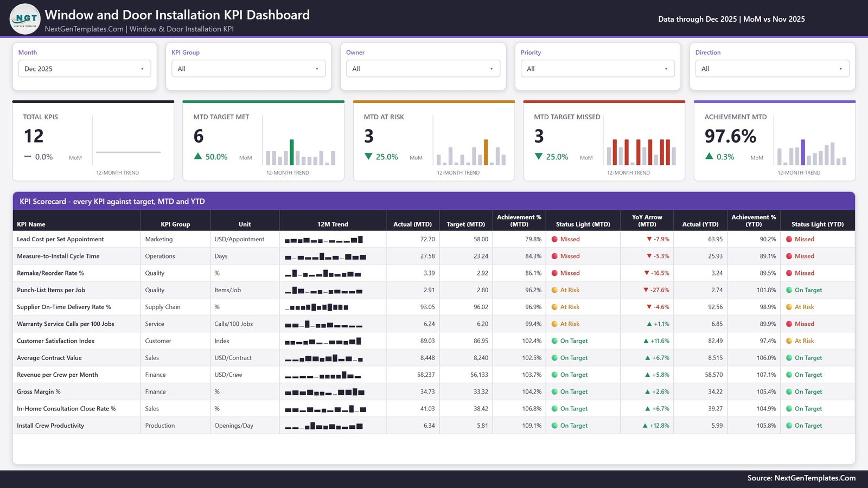Viewport: 868px width, 488px height.
Task: Click the 'USD/Appointment' unit cell
Action: (239, 239)
